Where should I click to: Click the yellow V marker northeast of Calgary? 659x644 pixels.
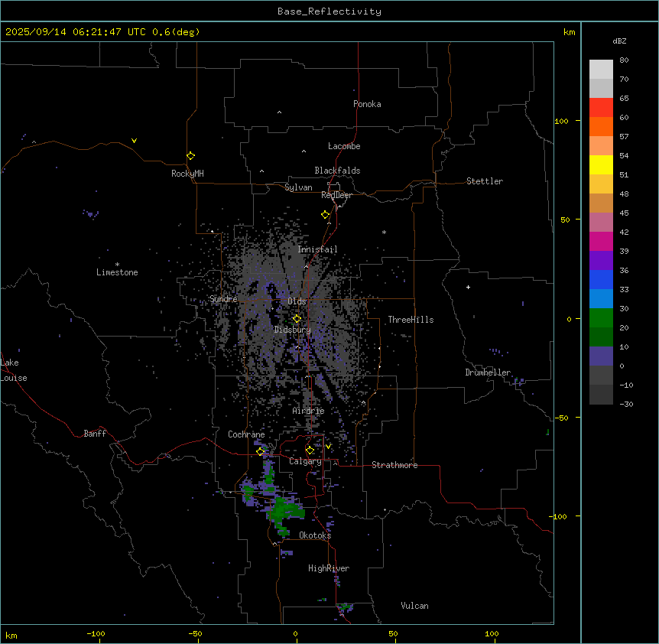[328, 447]
